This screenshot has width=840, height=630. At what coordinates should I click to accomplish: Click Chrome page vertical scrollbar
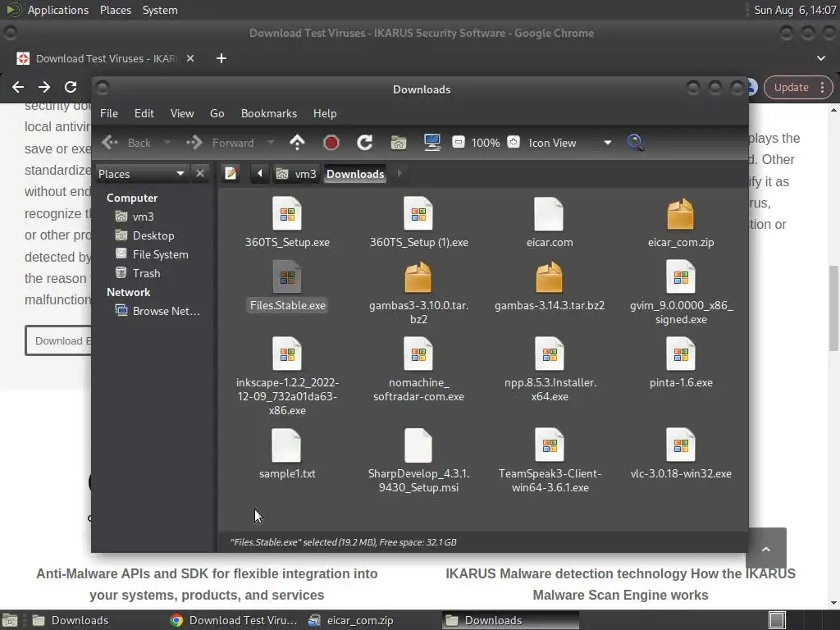tap(833, 308)
